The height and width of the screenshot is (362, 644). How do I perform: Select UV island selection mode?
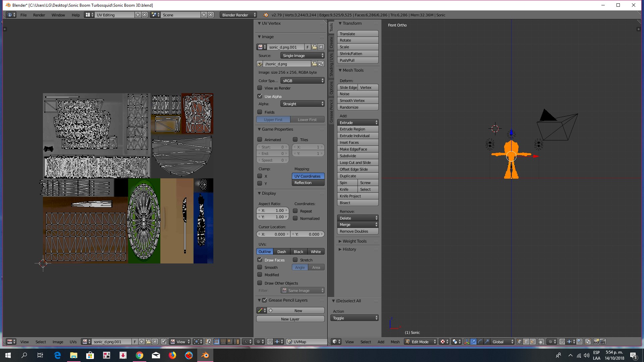[x=236, y=342]
